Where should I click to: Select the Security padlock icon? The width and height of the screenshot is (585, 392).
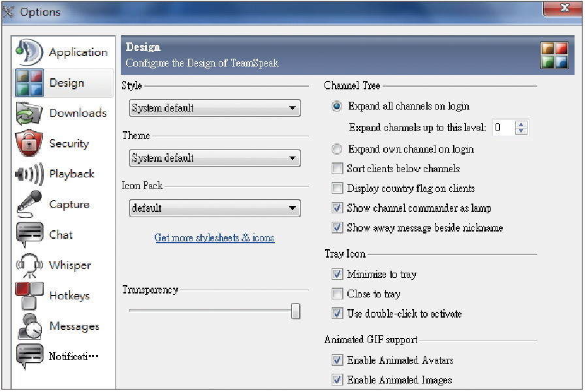coord(29,143)
